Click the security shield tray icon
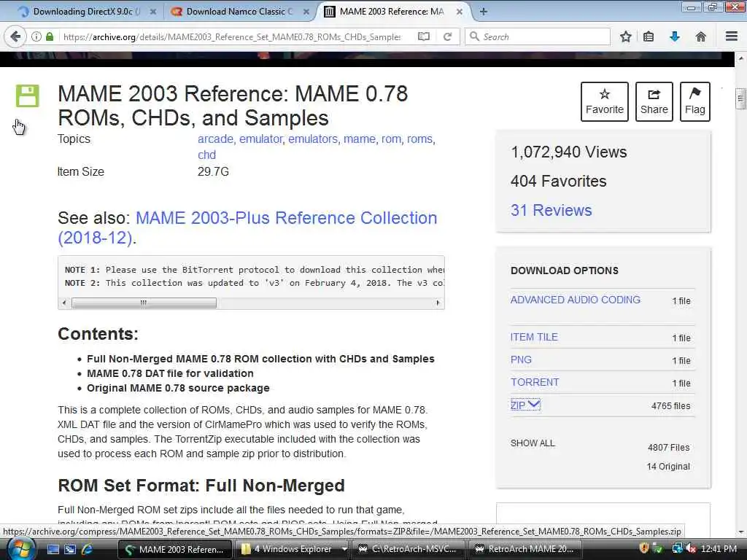Viewport: 747px width, 560px height. [644, 549]
